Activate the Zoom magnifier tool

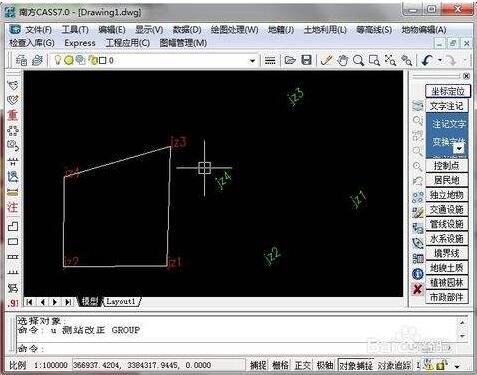(x=358, y=60)
